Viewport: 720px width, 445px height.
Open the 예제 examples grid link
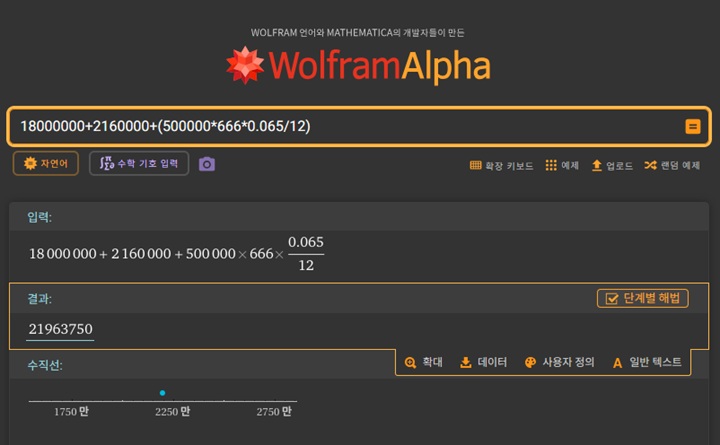[x=562, y=165]
